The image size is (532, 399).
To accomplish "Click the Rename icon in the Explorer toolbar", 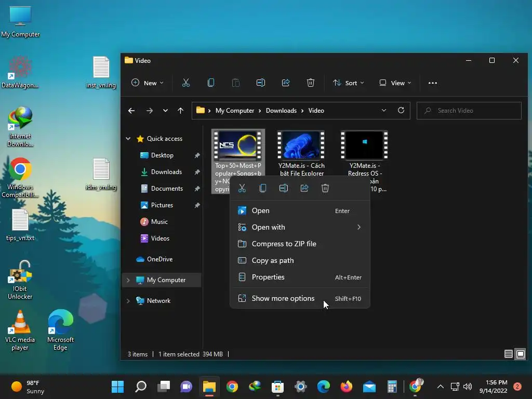I will [x=261, y=83].
